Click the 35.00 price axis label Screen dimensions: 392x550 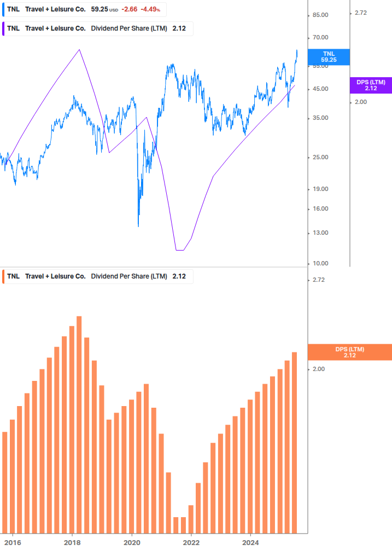[320, 118]
